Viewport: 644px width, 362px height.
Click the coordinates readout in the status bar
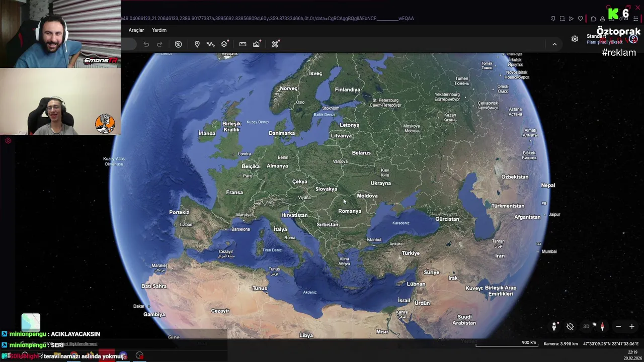[611, 344]
